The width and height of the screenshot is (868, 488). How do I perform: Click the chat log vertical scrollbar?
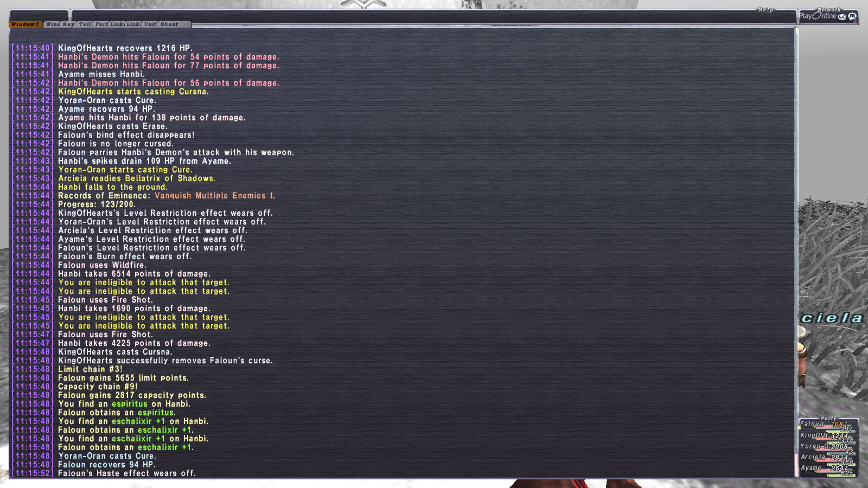(796, 252)
